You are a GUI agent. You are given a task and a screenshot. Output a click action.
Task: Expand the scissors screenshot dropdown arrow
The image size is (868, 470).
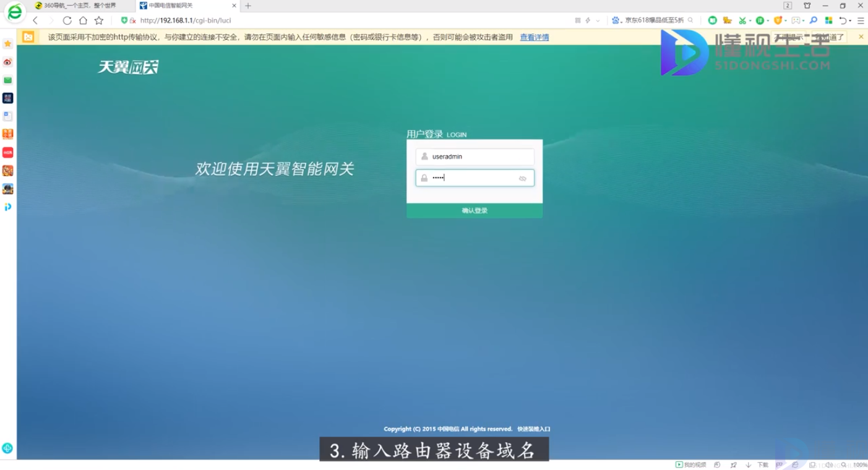point(750,21)
